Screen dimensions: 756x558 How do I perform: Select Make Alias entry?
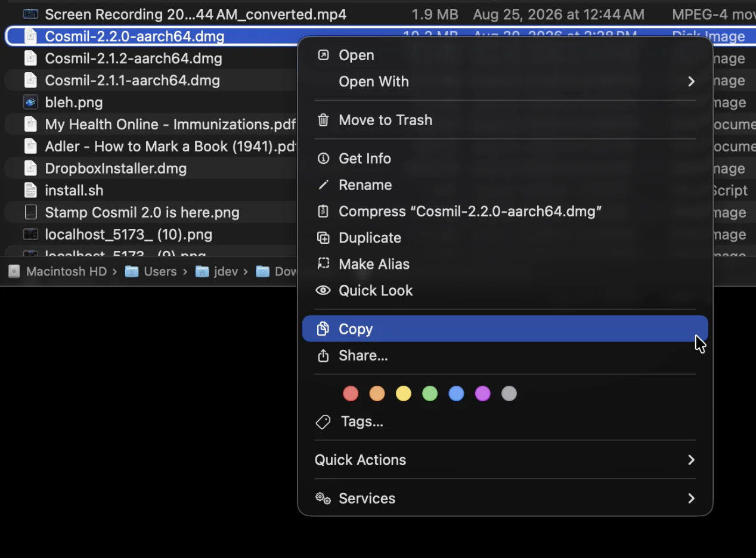(x=505, y=263)
